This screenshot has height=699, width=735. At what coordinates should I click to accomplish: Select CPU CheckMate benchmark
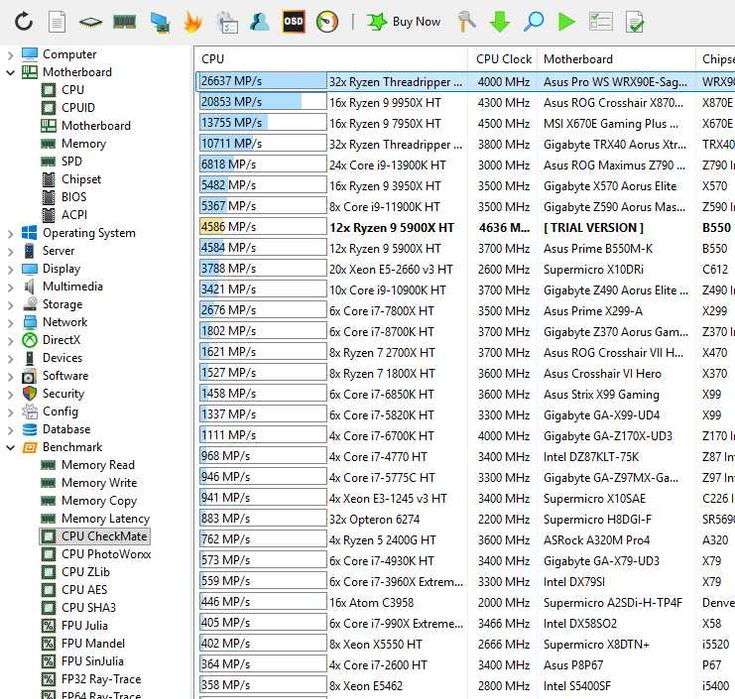(104, 536)
